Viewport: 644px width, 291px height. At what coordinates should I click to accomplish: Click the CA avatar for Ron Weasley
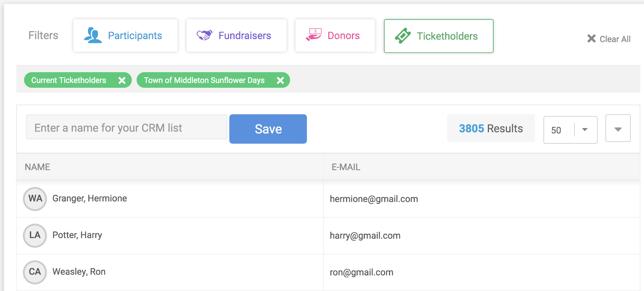[x=35, y=272]
